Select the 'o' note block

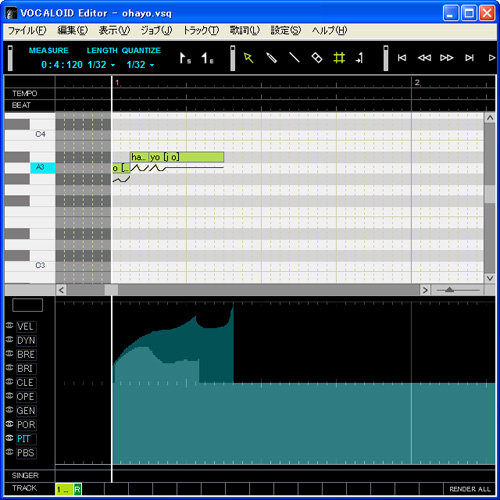click(x=121, y=168)
